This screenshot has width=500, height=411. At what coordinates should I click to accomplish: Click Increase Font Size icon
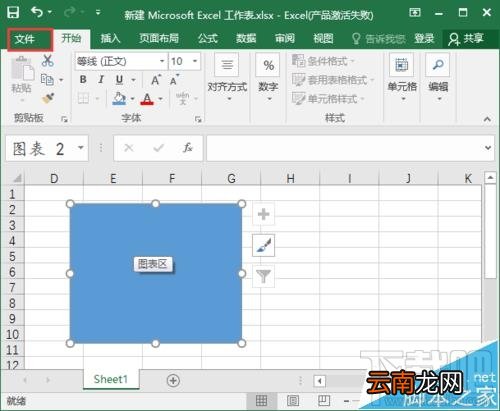156,80
